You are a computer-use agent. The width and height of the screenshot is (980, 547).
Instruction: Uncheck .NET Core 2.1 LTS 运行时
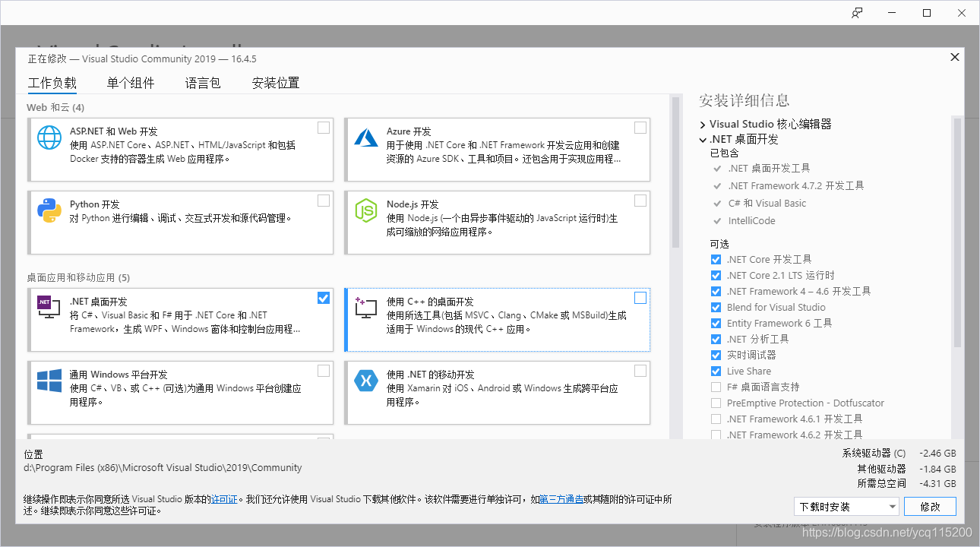pos(716,275)
